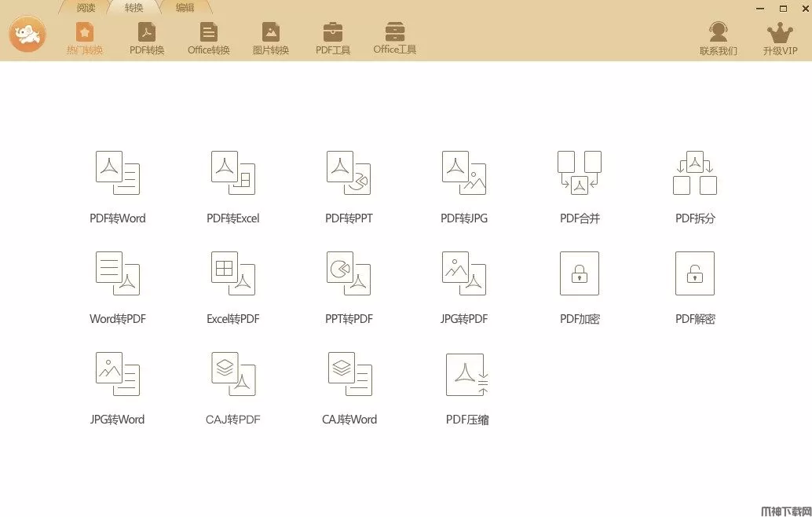Contact support via 联系我们

click(719, 38)
